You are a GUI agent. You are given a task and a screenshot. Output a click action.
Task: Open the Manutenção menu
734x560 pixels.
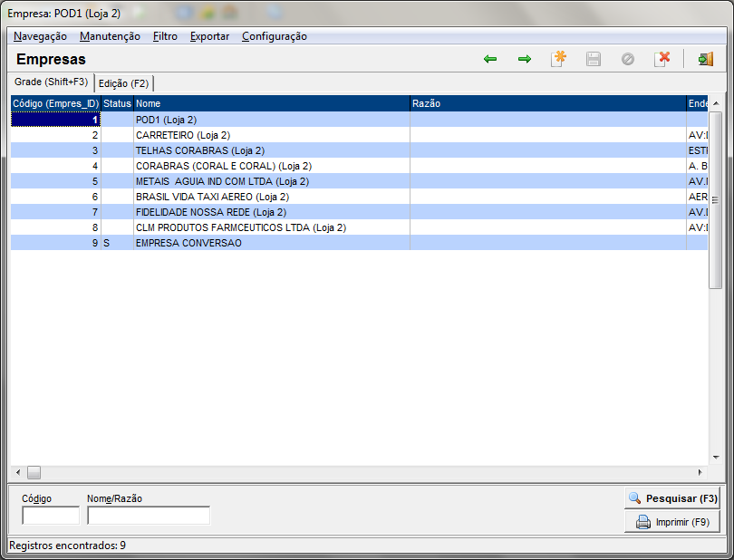110,36
